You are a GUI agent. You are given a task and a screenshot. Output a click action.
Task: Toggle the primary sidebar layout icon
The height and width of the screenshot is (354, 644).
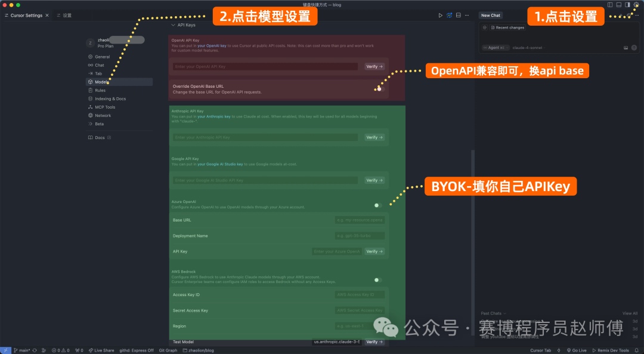610,5
